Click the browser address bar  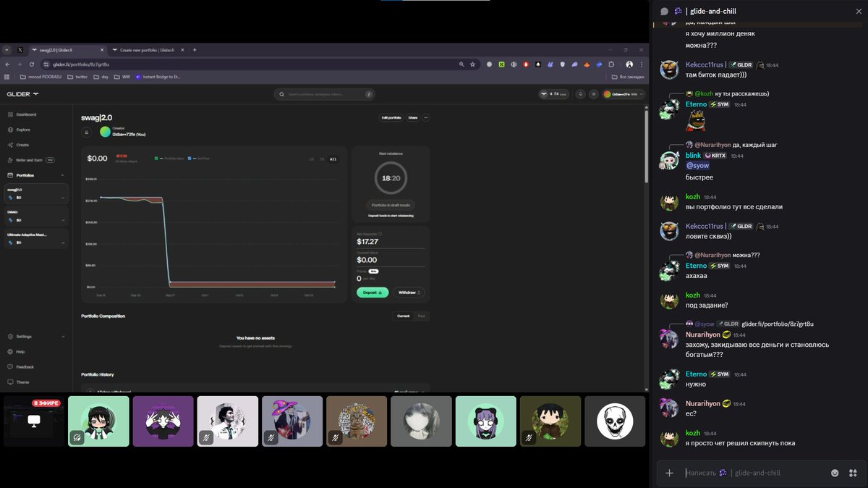[x=260, y=64]
